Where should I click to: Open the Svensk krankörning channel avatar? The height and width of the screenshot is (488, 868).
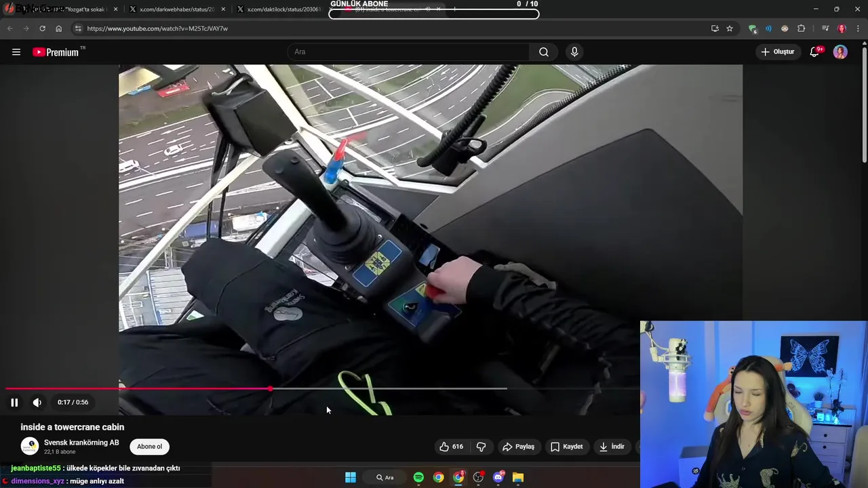(x=30, y=447)
